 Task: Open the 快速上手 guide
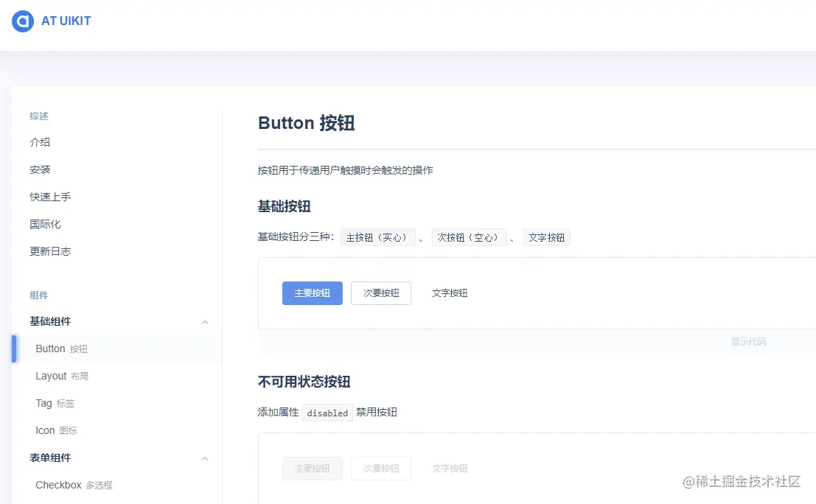(x=50, y=197)
